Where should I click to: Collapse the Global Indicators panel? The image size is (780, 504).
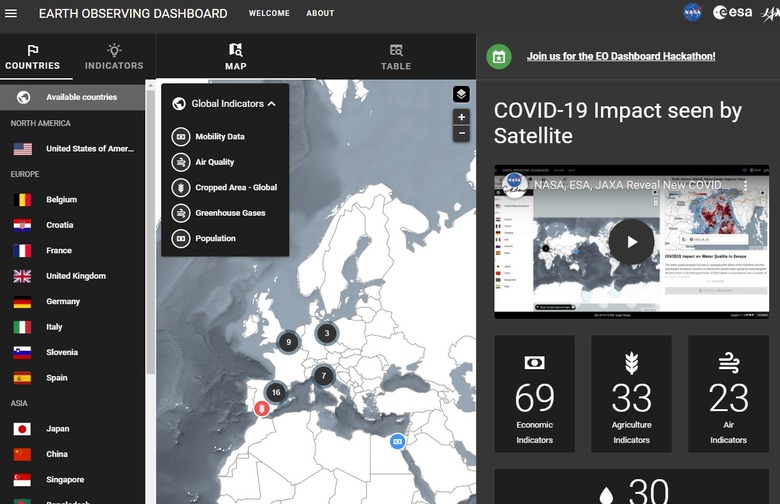[x=271, y=103]
